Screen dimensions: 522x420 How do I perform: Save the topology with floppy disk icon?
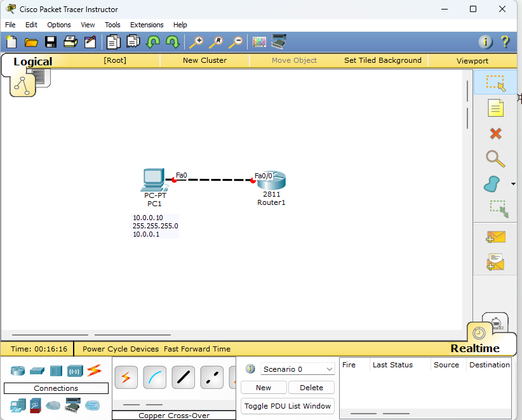pos(51,42)
